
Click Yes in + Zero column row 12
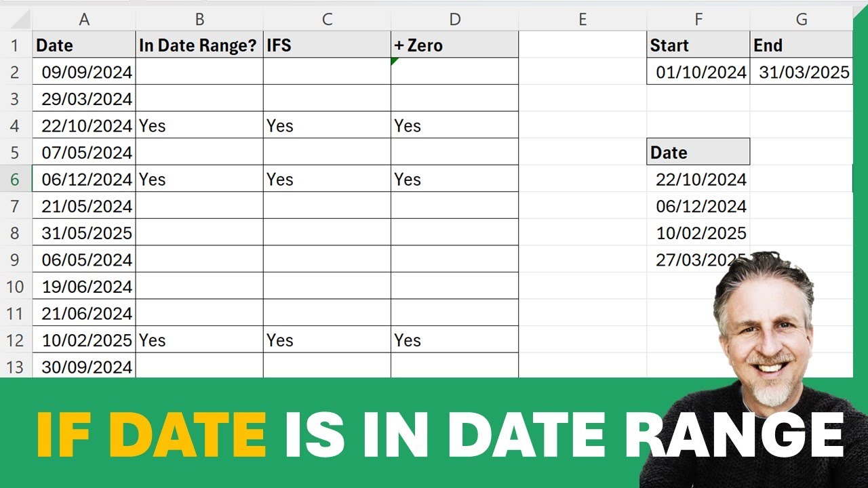[x=454, y=340]
